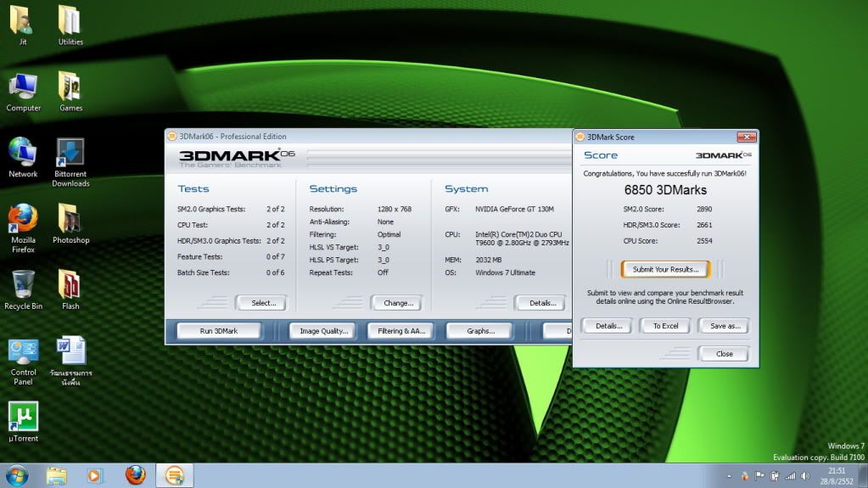Select the Mozilla Firefox desktop icon
Image resolution: width=868 pixels, height=488 pixels.
point(23,219)
